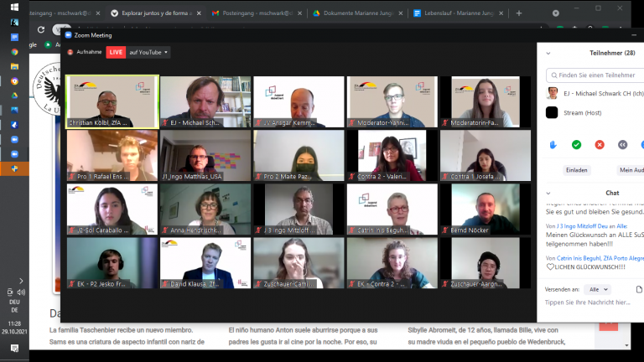
Task: Click the raise hand reaction icon
Action: 553,144
